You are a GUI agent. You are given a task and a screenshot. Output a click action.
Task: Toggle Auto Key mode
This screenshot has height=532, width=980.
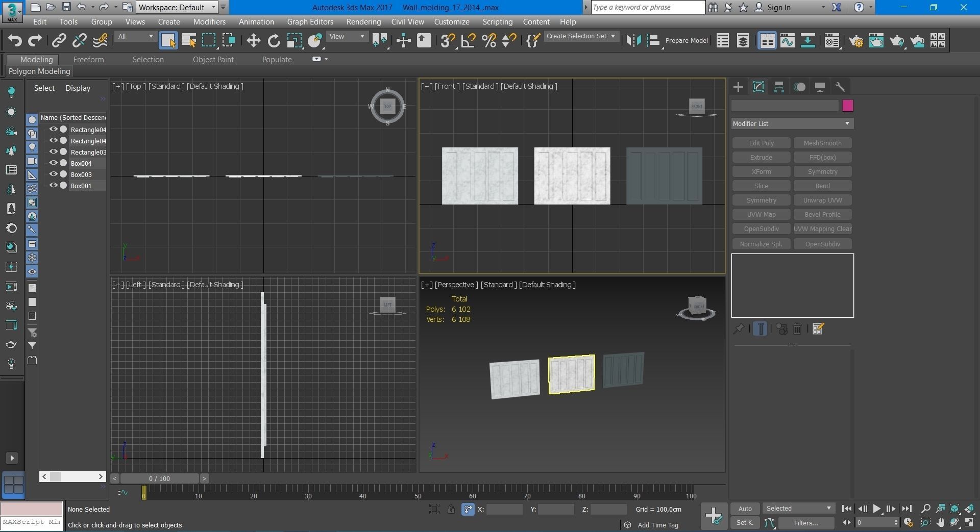tap(745, 509)
